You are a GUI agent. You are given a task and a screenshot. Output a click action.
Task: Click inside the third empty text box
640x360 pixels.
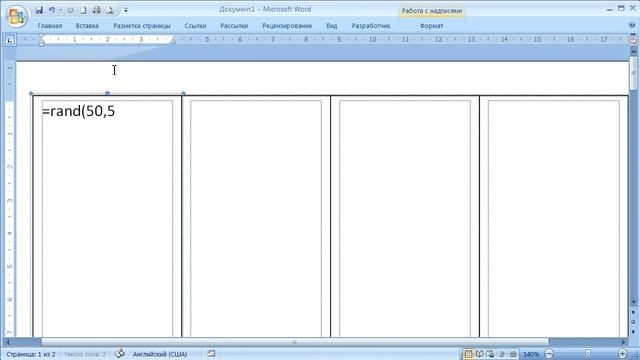pos(404,218)
